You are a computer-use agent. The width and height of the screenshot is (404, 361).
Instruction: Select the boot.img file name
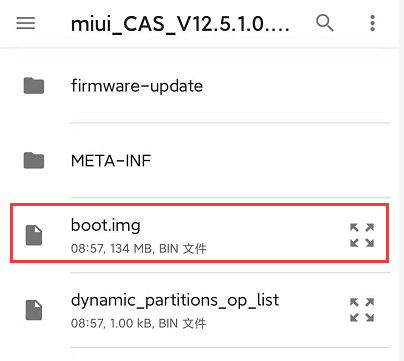[106, 226]
